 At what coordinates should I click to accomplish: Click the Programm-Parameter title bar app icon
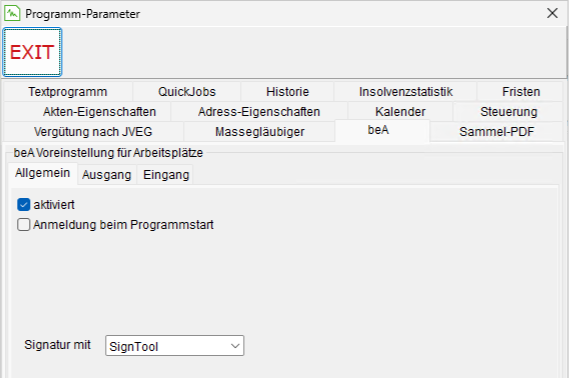[x=12, y=13]
